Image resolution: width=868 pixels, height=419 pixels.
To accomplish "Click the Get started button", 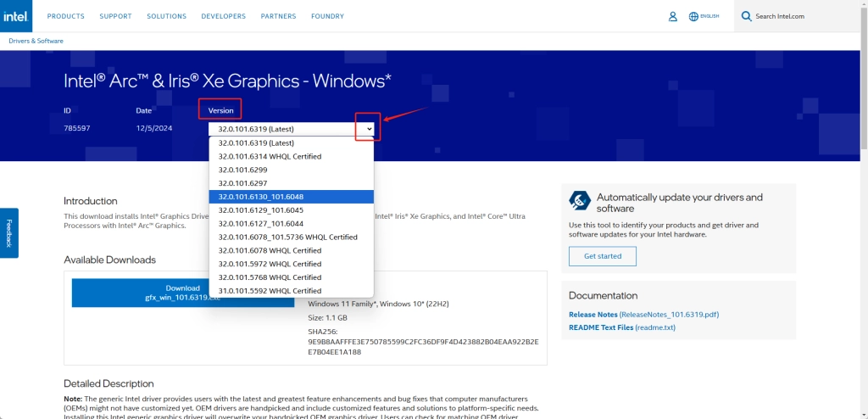I will [603, 256].
